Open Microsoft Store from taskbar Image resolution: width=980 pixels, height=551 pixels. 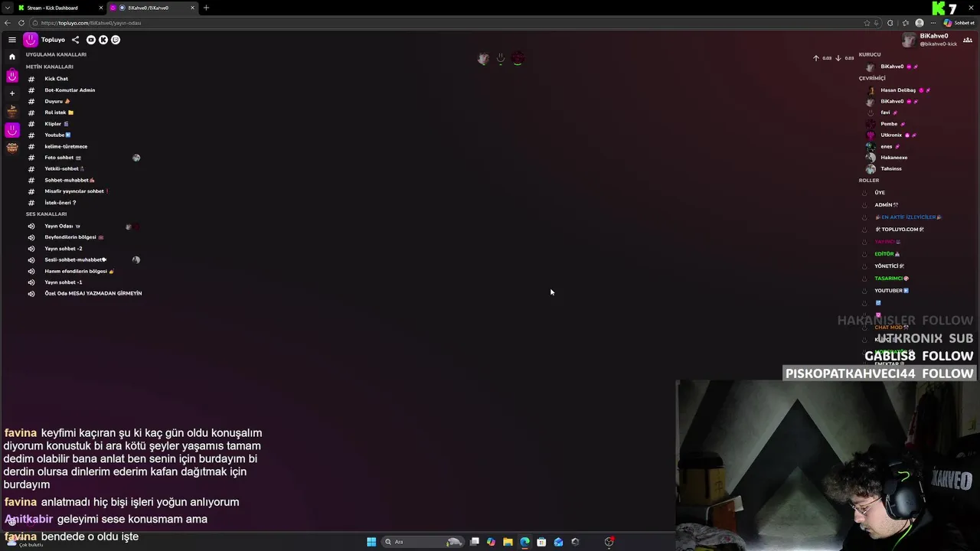[x=541, y=542]
